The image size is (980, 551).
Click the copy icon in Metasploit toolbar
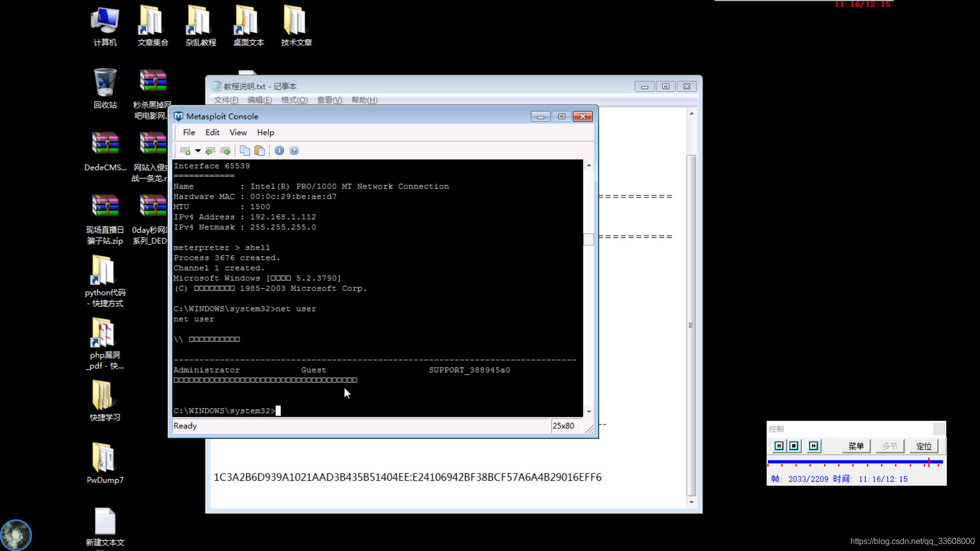(244, 150)
